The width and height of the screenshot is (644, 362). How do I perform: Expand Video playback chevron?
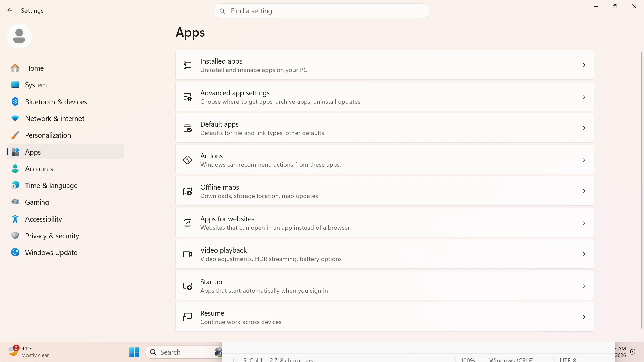tap(584, 254)
